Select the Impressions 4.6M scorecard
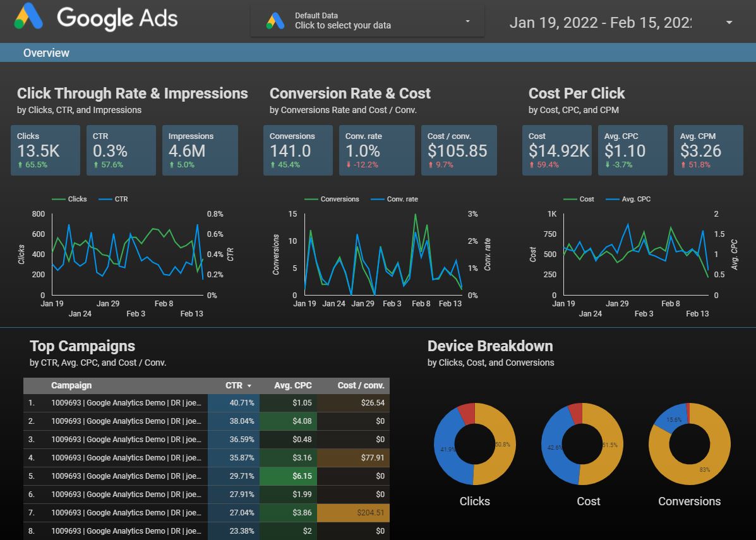 (x=200, y=150)
